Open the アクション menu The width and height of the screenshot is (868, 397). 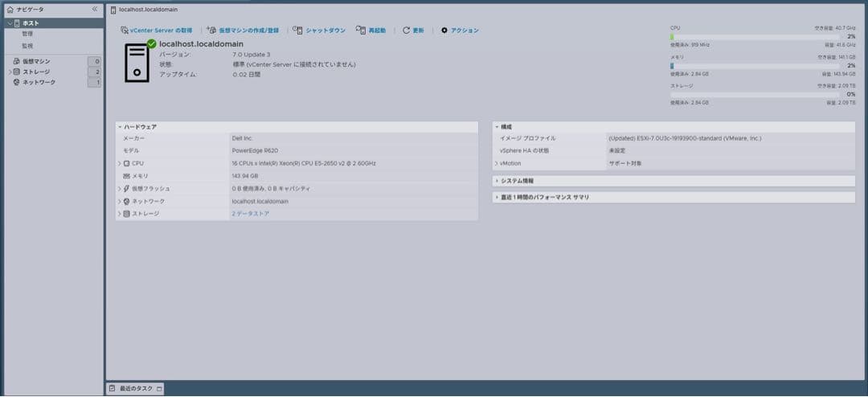[460, 31]
